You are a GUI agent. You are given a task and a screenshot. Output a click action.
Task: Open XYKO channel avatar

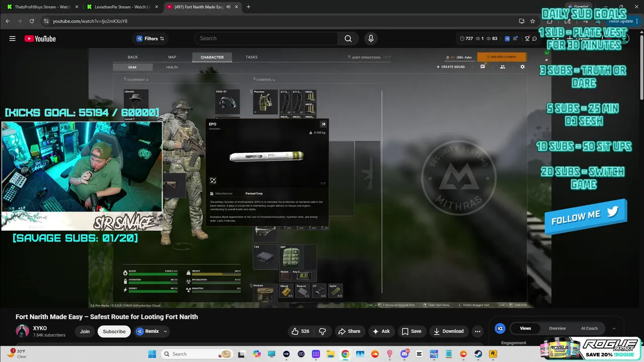(22, 331)
